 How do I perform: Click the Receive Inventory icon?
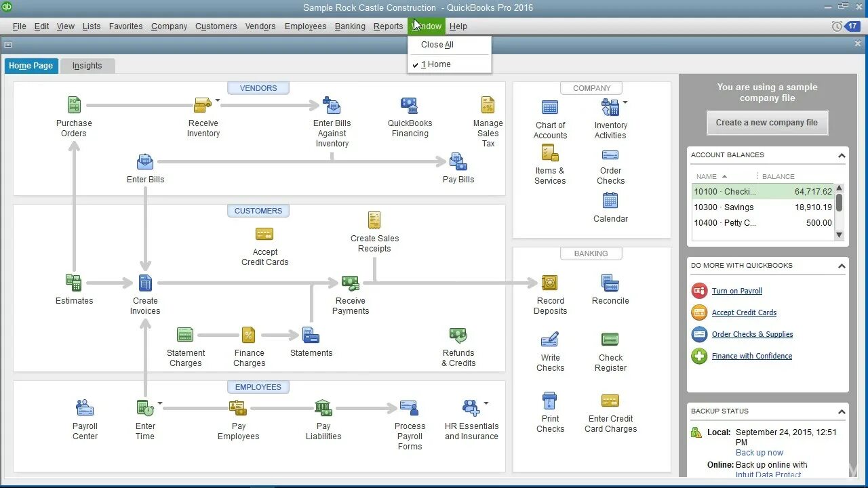202,105
